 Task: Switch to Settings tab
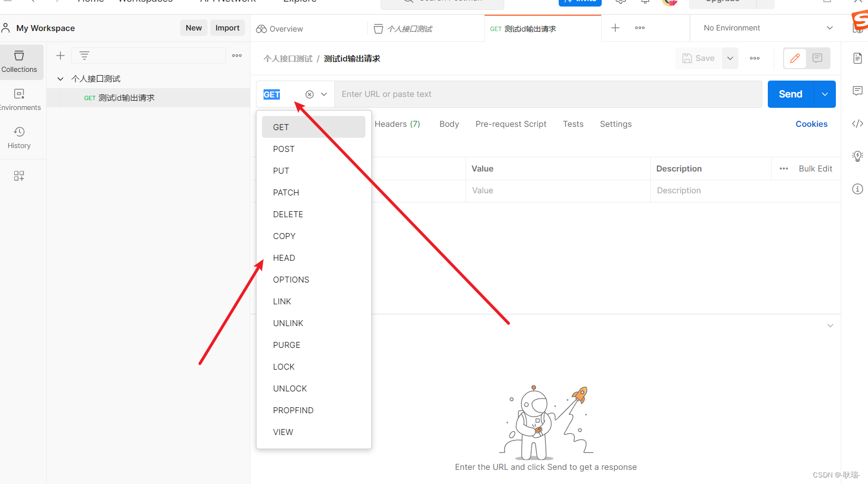(616, 124)
